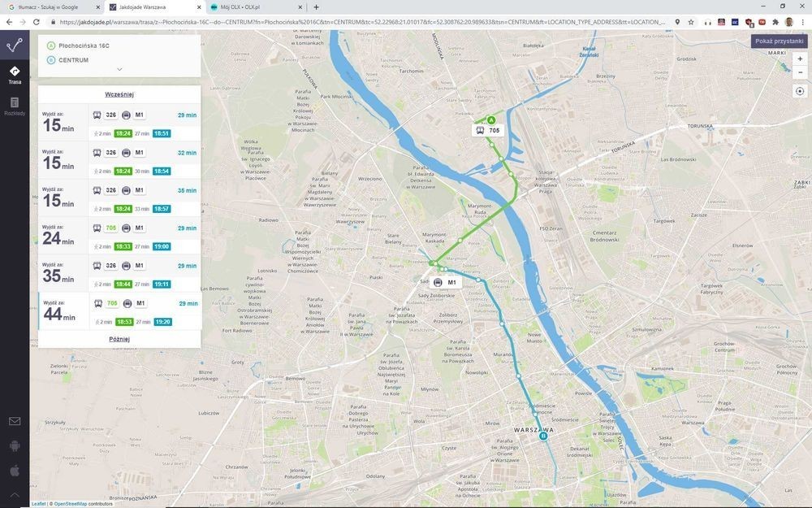Open the Android app link icon
The width and height of the screenshot is (812, 508).
(15, 445)
